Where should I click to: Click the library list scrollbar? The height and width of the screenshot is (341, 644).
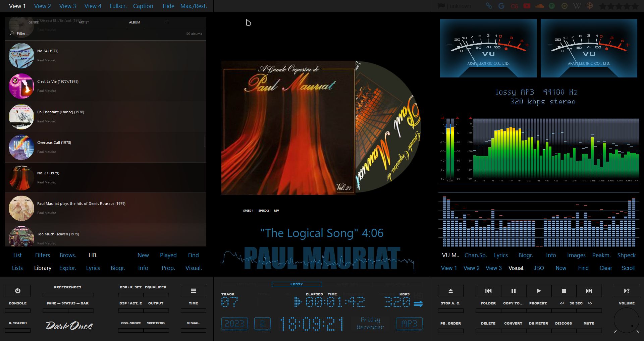pyautogui.click(x=205, y=141)
